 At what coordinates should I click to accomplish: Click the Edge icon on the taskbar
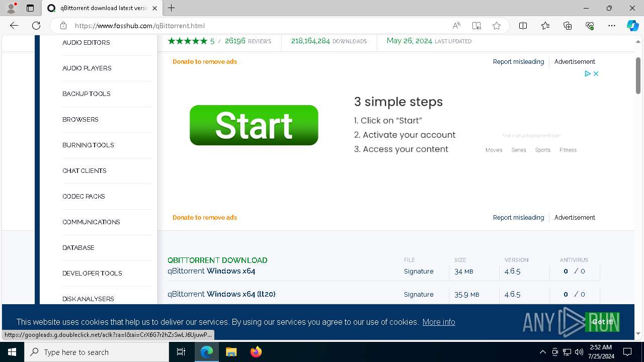click(x=207, y=352)
